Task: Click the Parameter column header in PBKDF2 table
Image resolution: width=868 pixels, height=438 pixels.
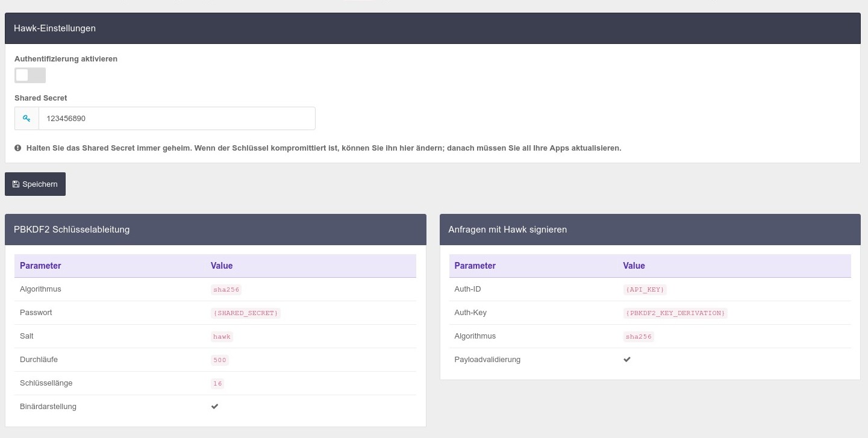Action: pyautogui.click(x=40, y=266)
